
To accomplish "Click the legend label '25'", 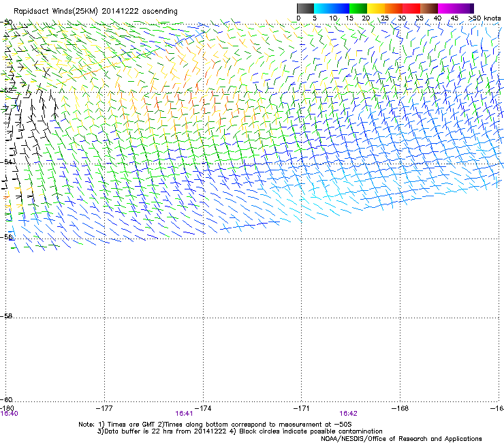I will tap(385, 18).
